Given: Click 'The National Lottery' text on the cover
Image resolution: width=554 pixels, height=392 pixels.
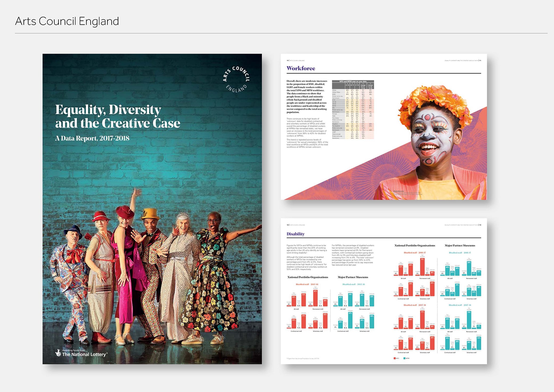Looking at the screenshot, I should tap(85, 354).
